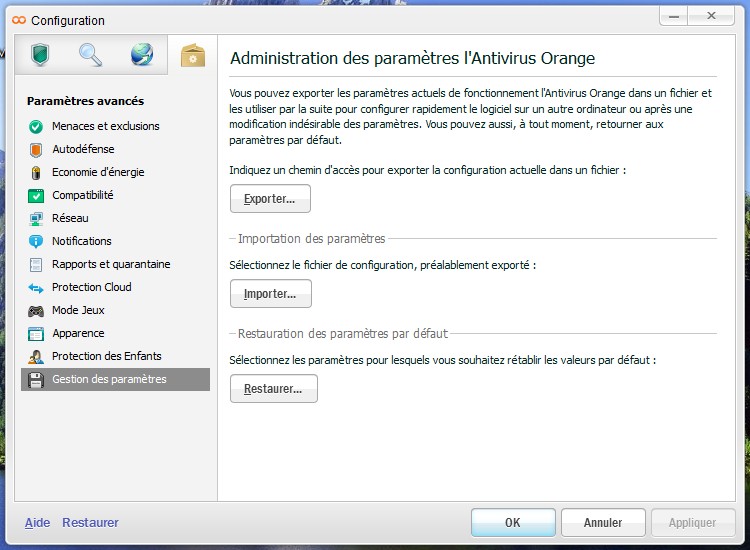Confirm with the OK button
The image size is (750, 550).
pyautogui.click(x=513, y=523)
